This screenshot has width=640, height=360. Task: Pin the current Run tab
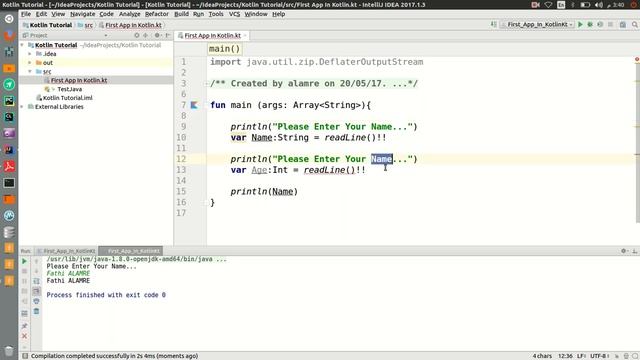coord(24,326)
